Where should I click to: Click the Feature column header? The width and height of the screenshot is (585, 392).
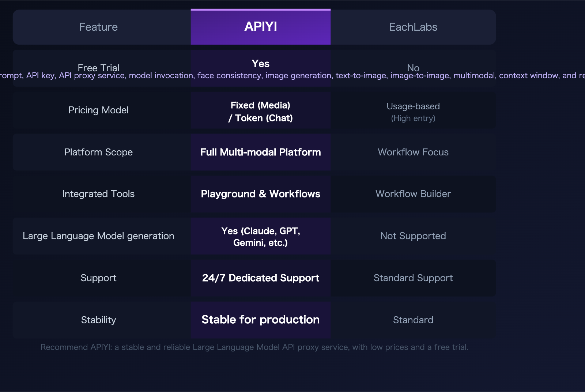(98, 27)
